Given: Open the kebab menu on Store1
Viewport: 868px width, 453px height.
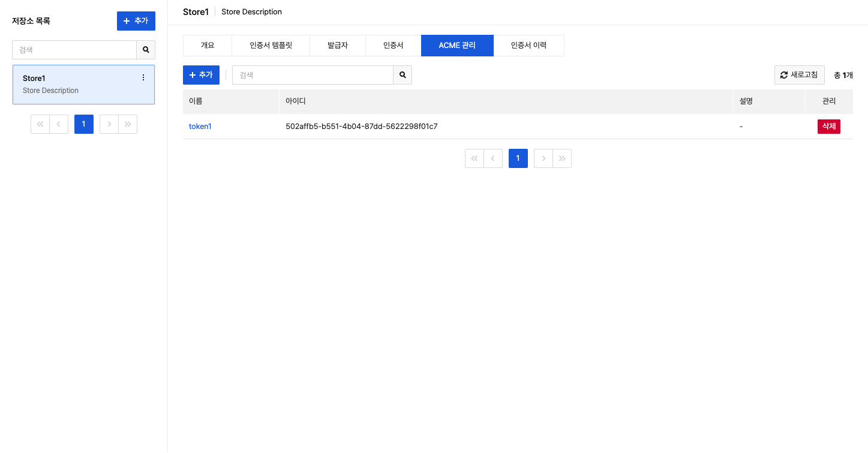Looking at the screenshot, I should coord(143,77).
